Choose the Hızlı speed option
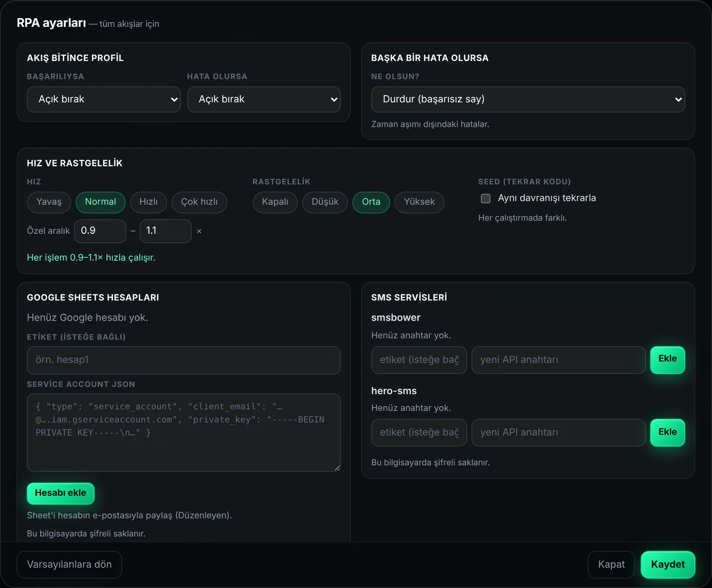Screen dimensions: 712x588 [x=149, y=202]
